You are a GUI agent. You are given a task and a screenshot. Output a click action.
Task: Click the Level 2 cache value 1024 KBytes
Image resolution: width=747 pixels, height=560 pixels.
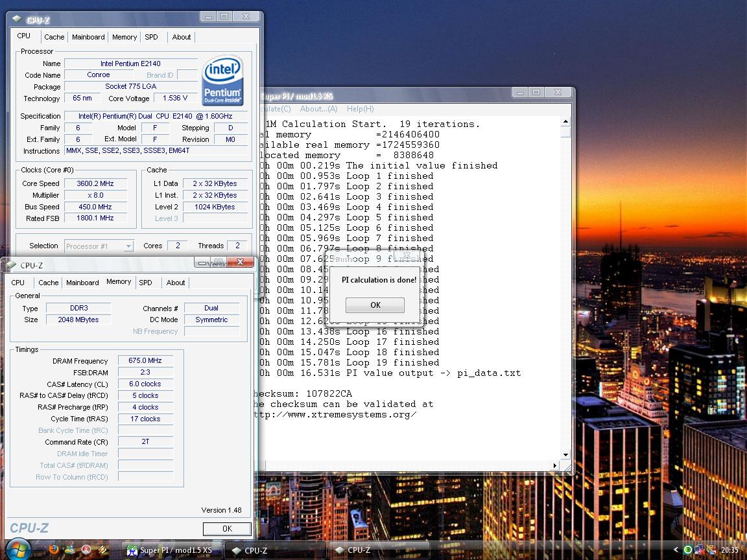pos(215,207)
